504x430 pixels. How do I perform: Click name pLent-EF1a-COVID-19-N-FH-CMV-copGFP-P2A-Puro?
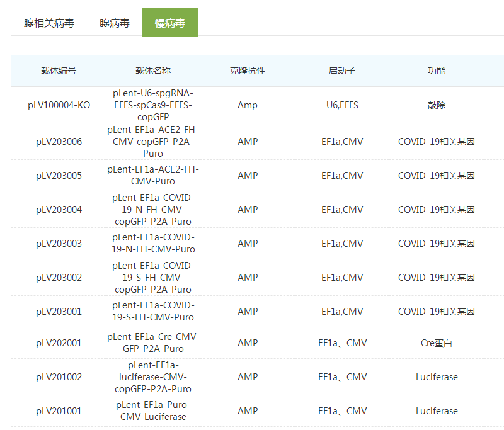point(153,210)
